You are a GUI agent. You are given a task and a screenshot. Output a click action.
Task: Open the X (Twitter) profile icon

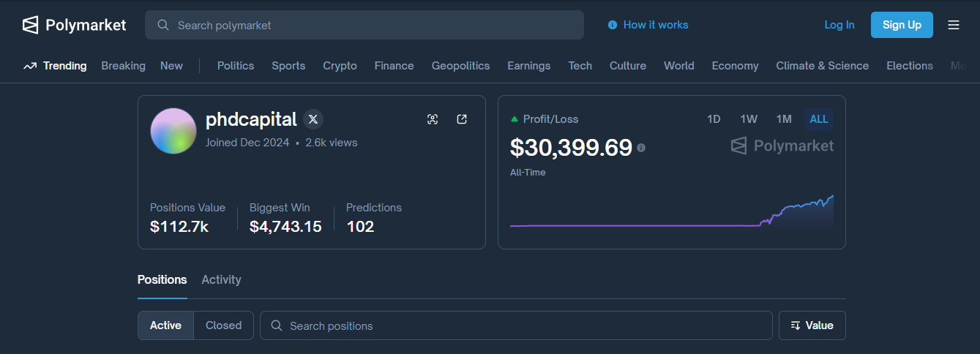pos(313,119)
